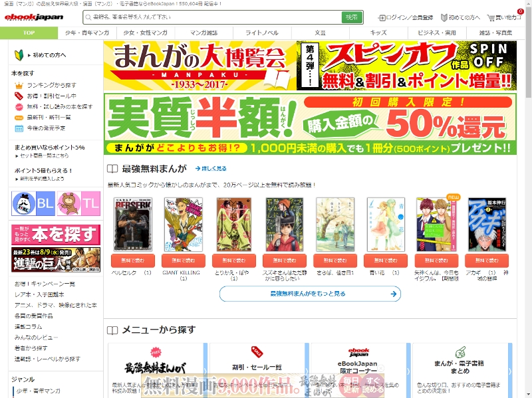Click the calendar icon for 今後の発売予定
This screenshot has height=398, width=532.
click(19, 128)
